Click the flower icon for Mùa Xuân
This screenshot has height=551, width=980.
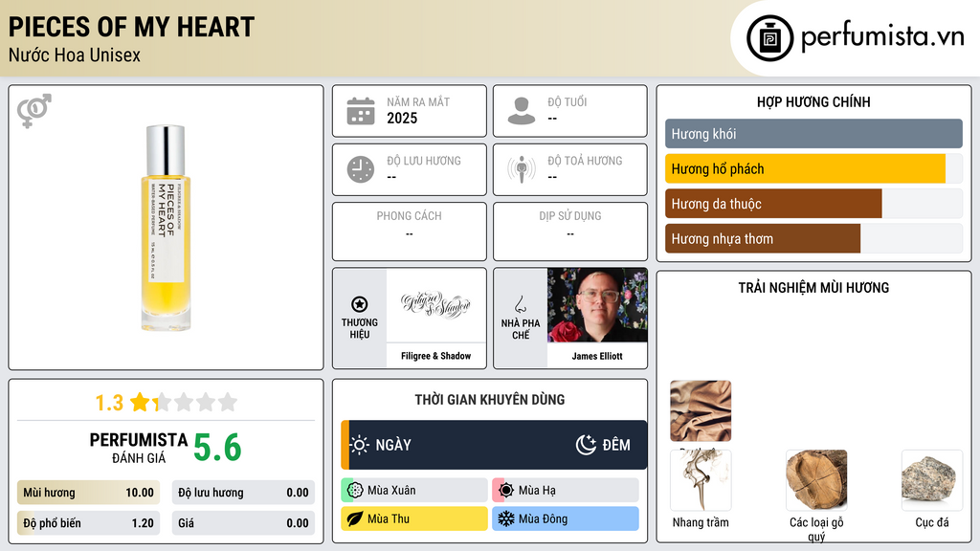coord(355,491)
